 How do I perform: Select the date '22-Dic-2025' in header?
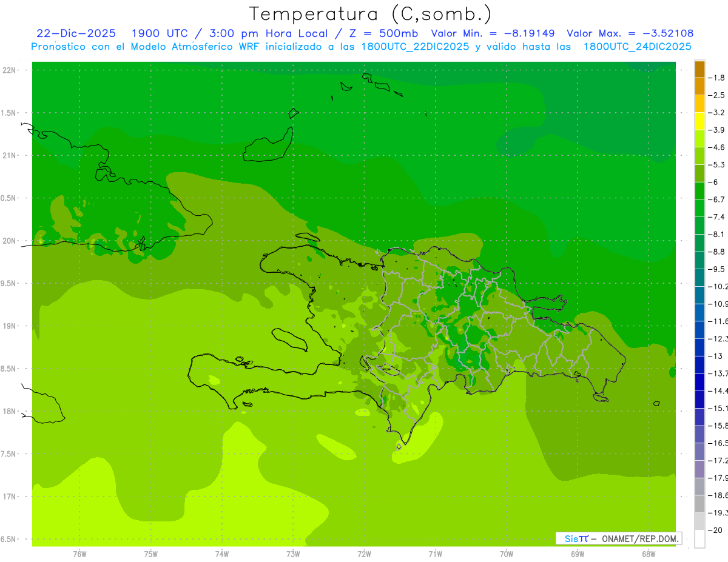[76, 33]
